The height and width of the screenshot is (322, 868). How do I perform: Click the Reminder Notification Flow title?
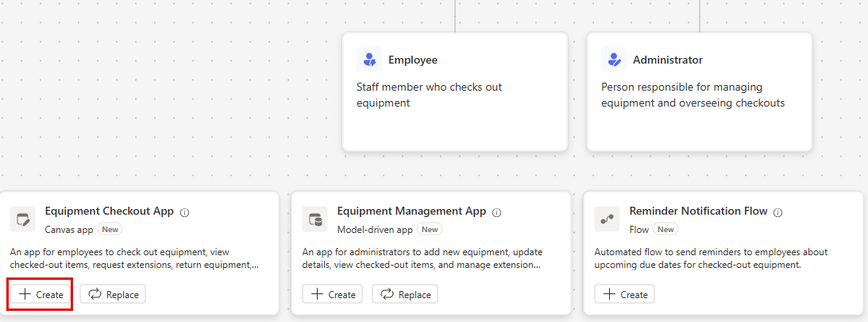pos(698,211)
